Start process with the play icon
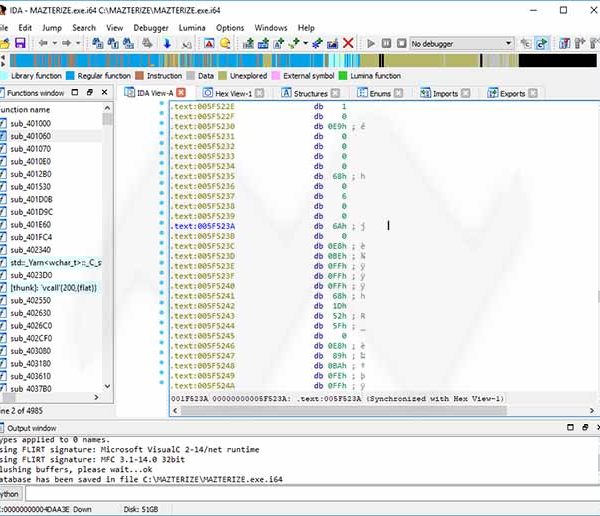The height and width of the screenshot is (516, 600). (x=370, y=43)
